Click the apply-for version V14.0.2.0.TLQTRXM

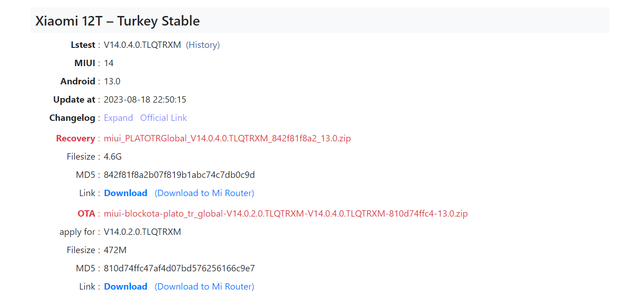point(142,232)
